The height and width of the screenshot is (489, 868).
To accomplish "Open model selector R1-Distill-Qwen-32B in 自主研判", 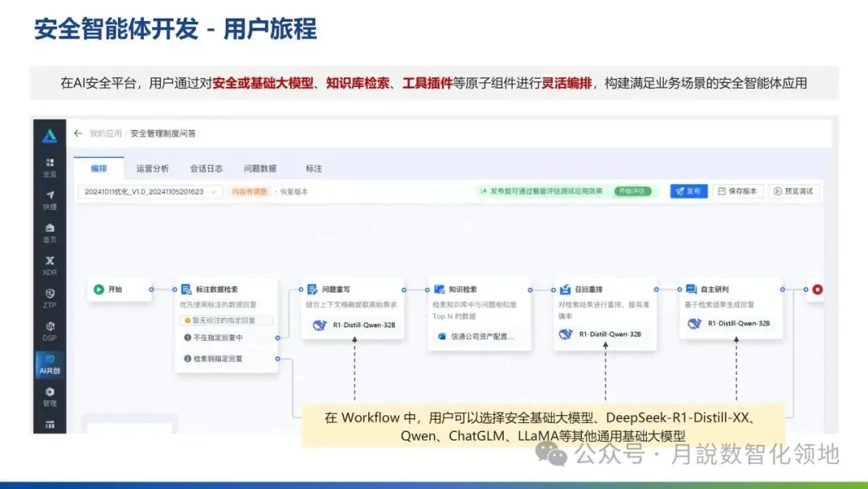I will click(x=730, y=323).
